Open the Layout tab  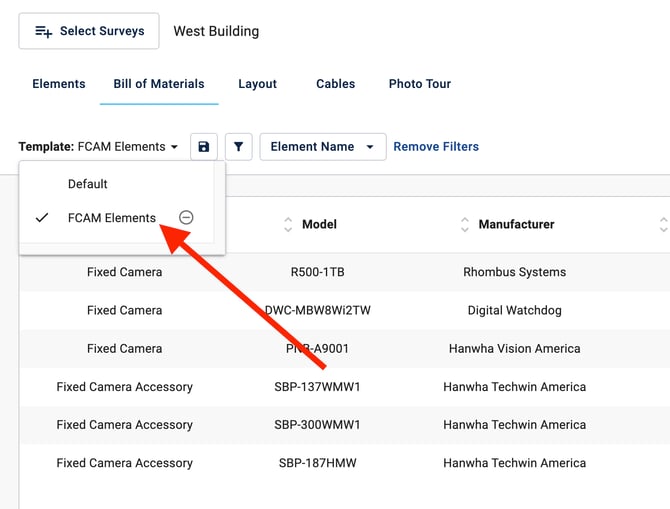click(x=257, y=84)
